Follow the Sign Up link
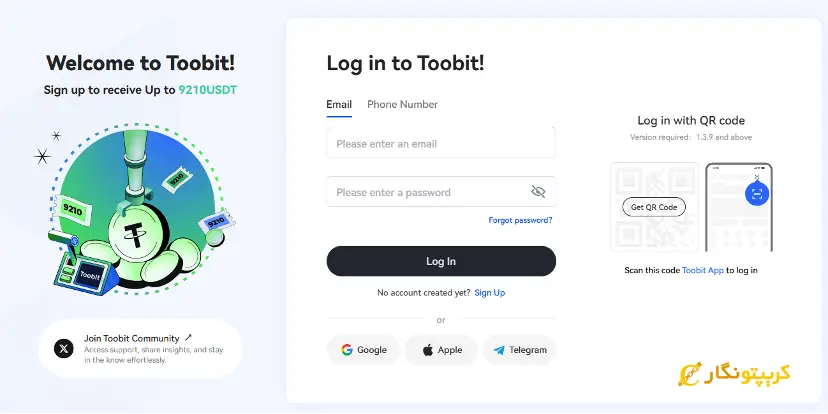This screenshot has height=414, width=828. click(490, 293)
